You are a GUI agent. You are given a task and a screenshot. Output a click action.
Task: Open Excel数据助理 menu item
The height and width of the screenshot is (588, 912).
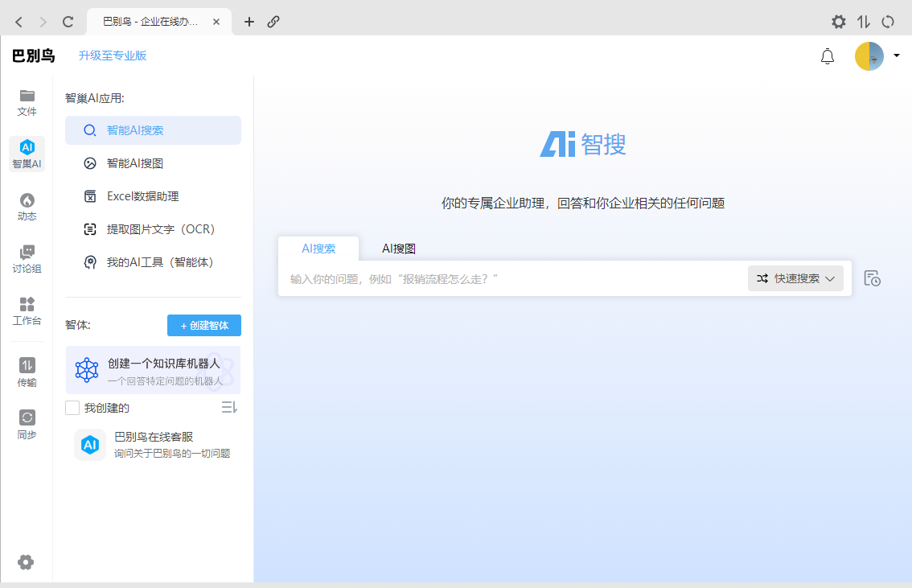[x=153, y=196]
